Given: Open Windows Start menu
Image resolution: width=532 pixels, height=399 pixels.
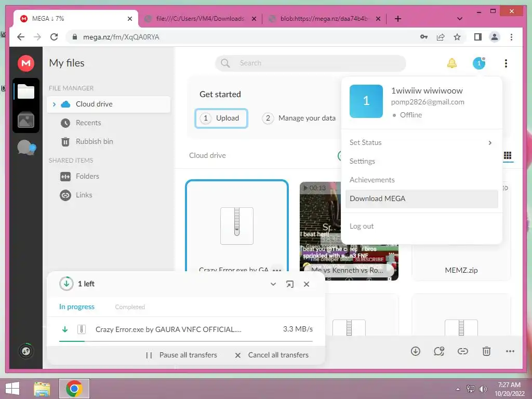Looking at the screenshot, I should (12, 389).
